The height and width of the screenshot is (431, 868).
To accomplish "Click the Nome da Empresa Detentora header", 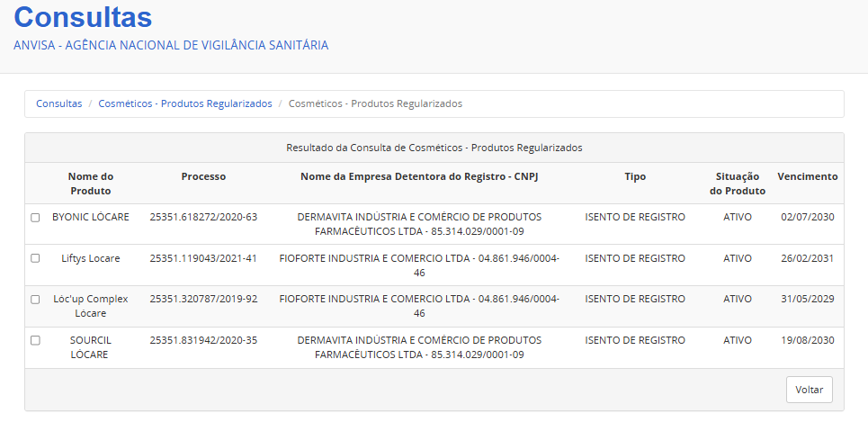I will (x=419, y=176).
